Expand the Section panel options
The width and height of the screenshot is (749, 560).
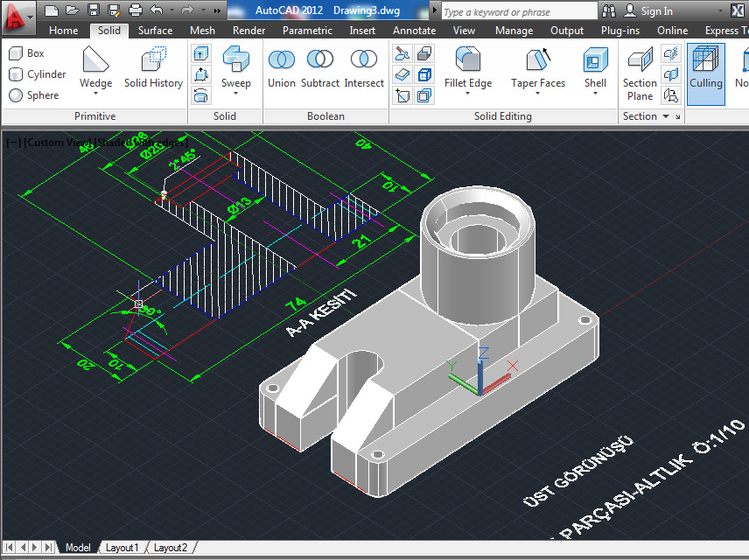[665, 116]
